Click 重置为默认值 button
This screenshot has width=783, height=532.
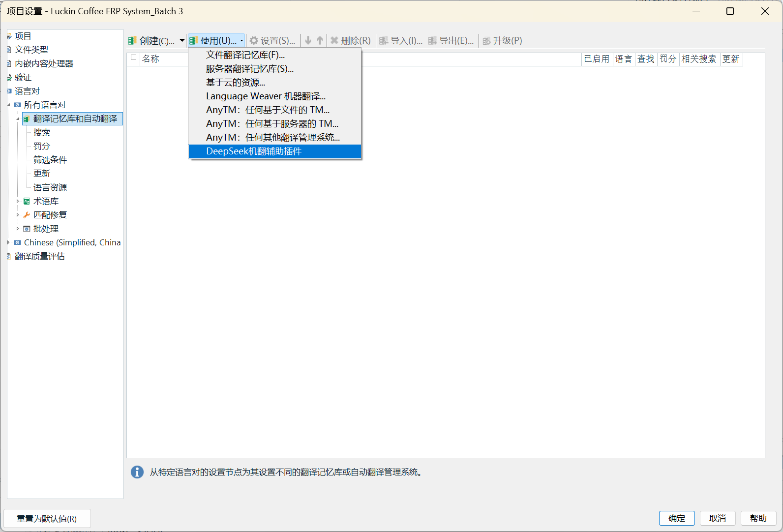[x=47, y=519]
